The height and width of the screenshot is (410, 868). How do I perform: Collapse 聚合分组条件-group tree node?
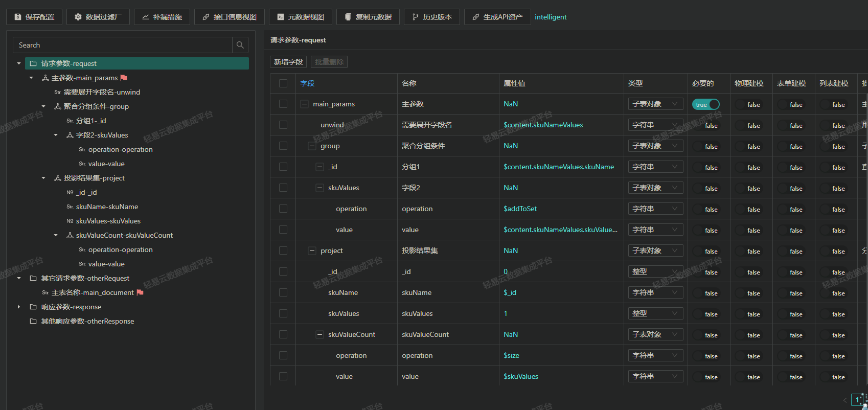coord(43,106)
